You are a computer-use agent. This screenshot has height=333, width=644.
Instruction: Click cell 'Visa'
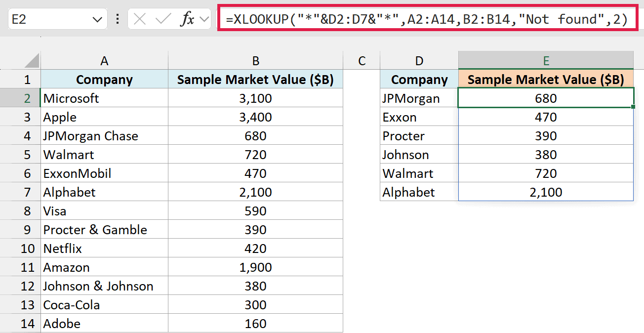pos(104,211)
